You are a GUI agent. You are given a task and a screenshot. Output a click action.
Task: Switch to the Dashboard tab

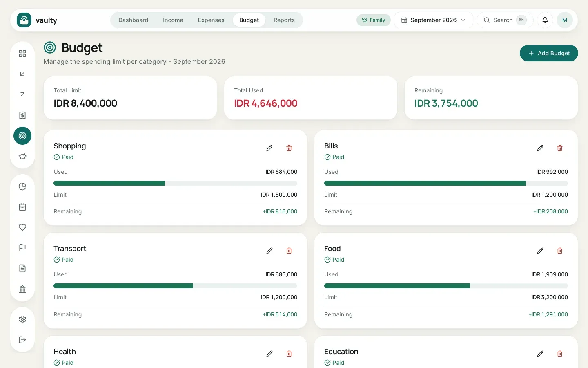(x=133, y=20)
